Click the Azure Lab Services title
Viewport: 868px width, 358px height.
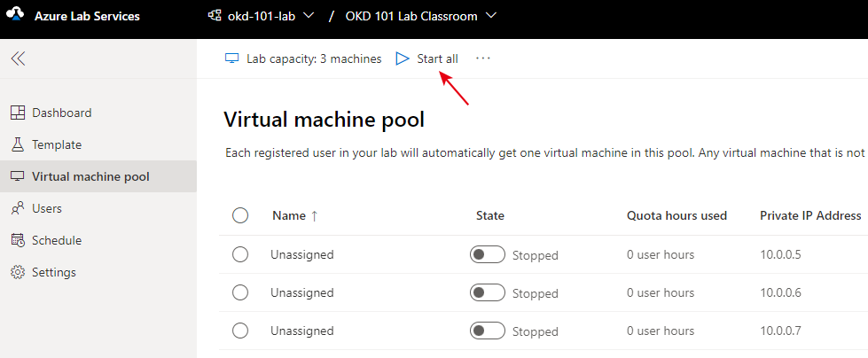point(87,16)
